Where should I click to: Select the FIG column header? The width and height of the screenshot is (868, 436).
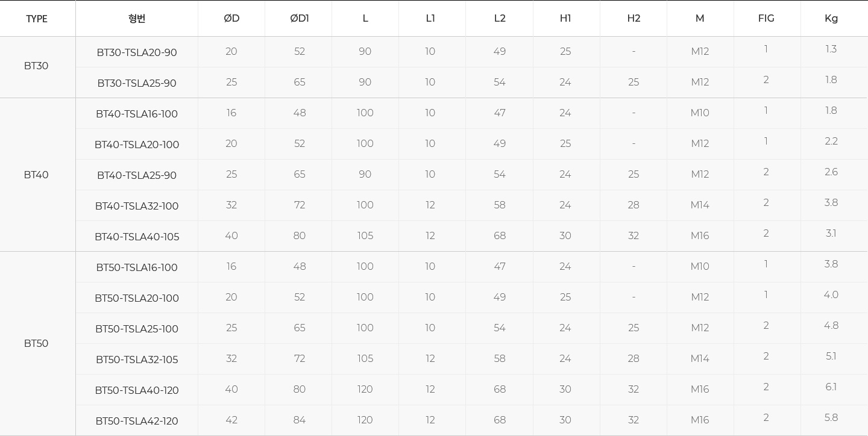[x=766, y=18]
